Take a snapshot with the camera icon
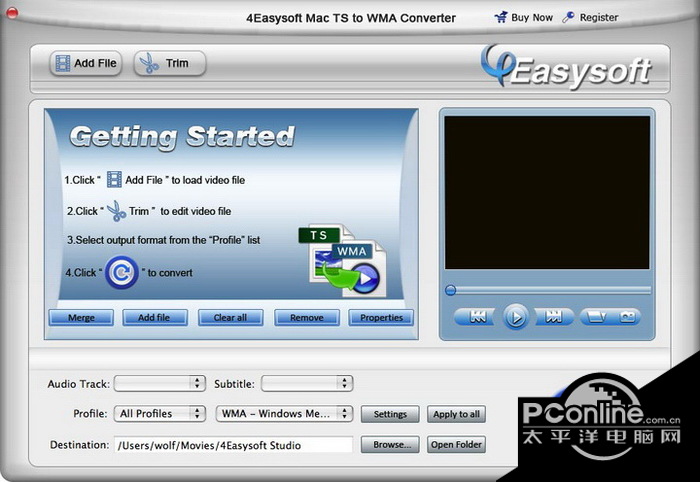The image size is (700, 482). click(x=626, y=317)
